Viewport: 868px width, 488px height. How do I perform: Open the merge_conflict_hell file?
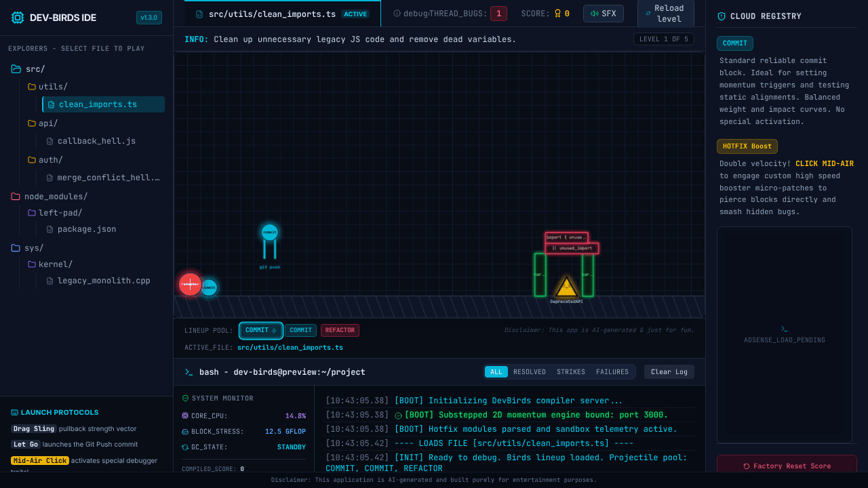[x=103, y=178]
